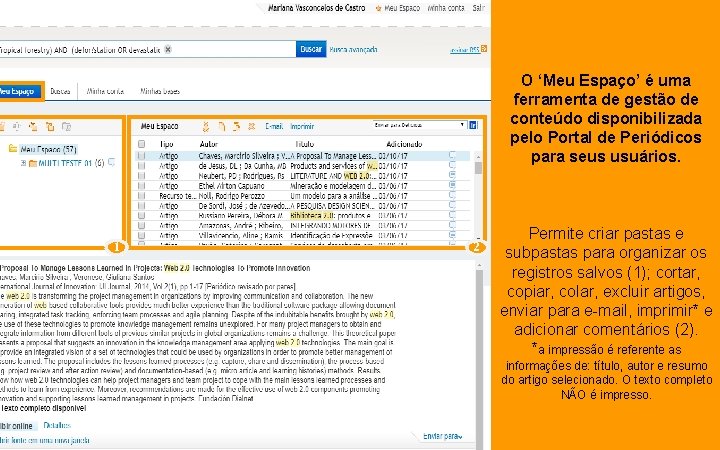Click the records list scroll-up arrow

(x=478, y=157)
